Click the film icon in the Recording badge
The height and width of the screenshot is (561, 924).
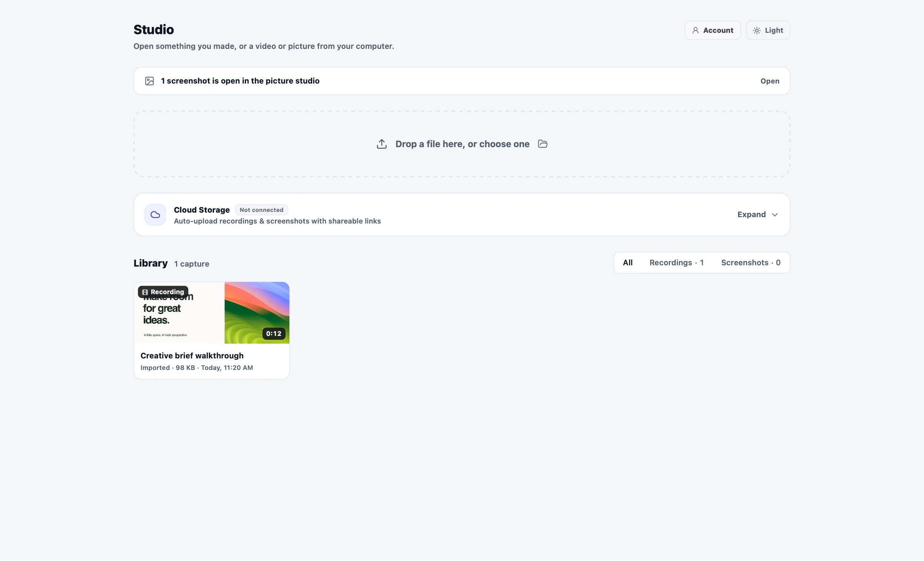[145, 292]
